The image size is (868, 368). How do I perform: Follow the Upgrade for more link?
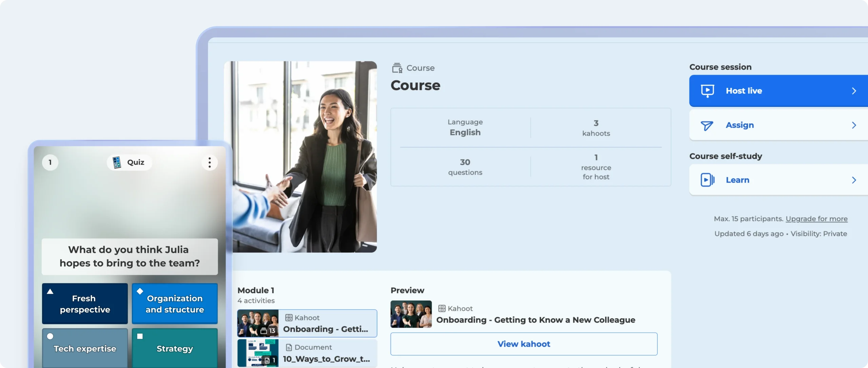(x=816, y=219)
